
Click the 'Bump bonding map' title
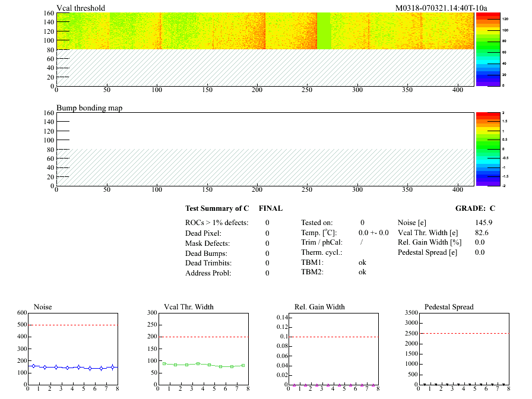[x=90, y=108]
